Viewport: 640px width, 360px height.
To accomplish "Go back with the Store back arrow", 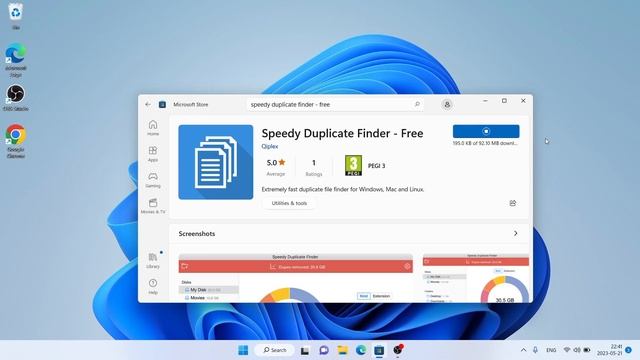I will coord(148,104).
